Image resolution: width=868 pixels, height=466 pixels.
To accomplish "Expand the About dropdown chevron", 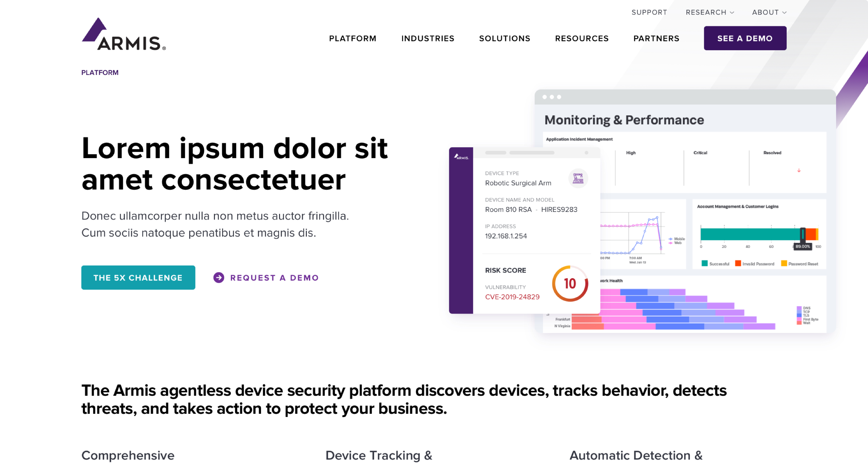I will coord(784,13).
